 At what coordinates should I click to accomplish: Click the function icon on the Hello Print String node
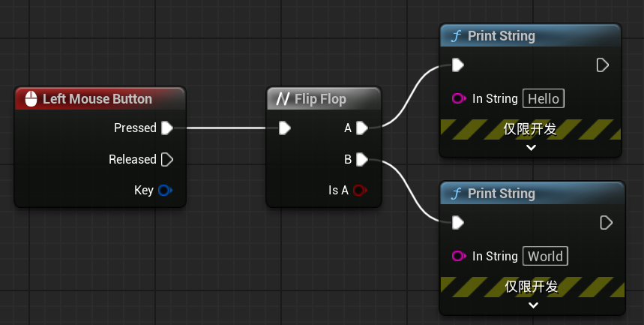[x=455, y=36]
